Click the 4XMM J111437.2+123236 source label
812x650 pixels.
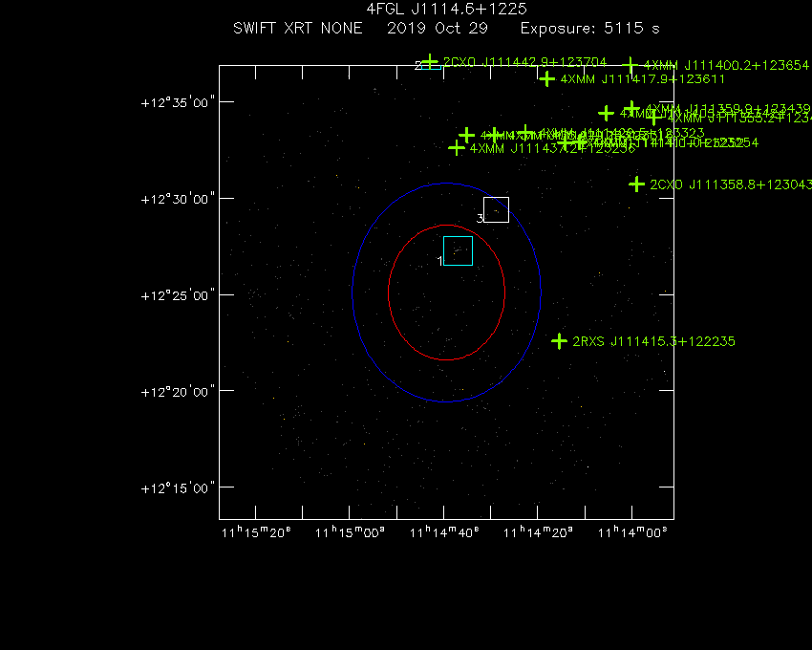552,149
